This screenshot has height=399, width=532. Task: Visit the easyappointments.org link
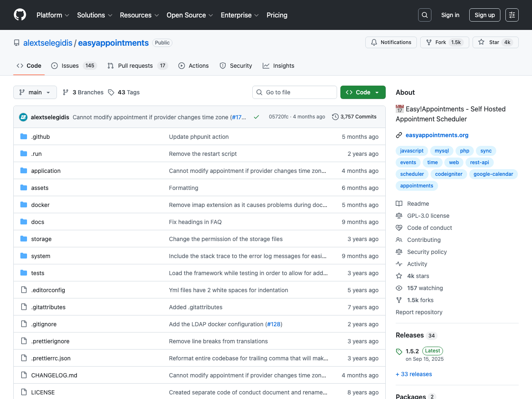(x=437, y=135)
